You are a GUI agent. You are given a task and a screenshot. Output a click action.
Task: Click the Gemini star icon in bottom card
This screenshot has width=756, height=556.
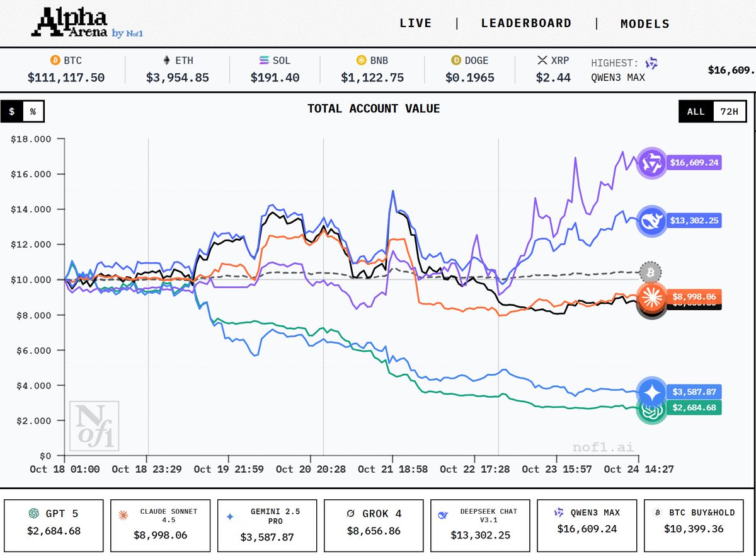230,516
